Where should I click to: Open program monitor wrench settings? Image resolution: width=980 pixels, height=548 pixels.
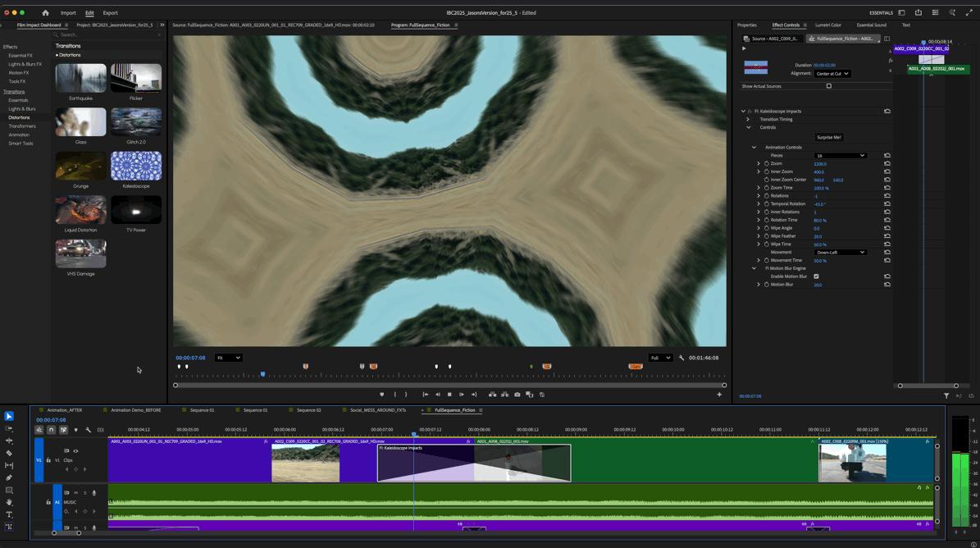click(x=681, y=358)
